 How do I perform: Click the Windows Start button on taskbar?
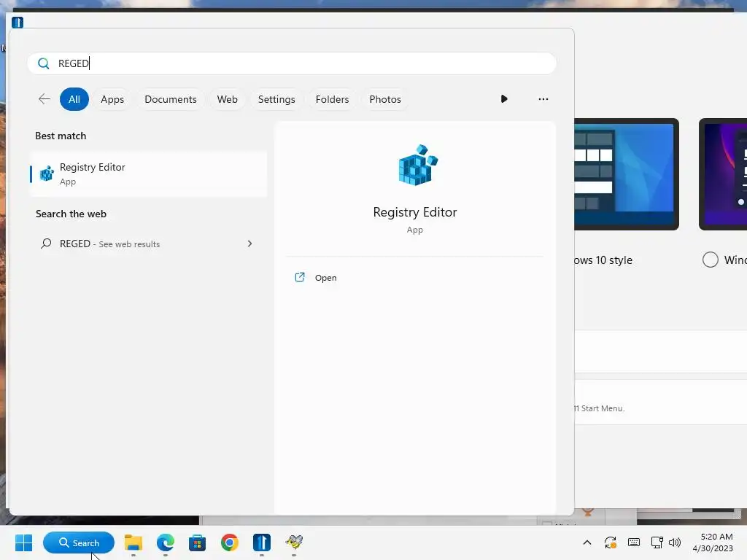point(24,542)
